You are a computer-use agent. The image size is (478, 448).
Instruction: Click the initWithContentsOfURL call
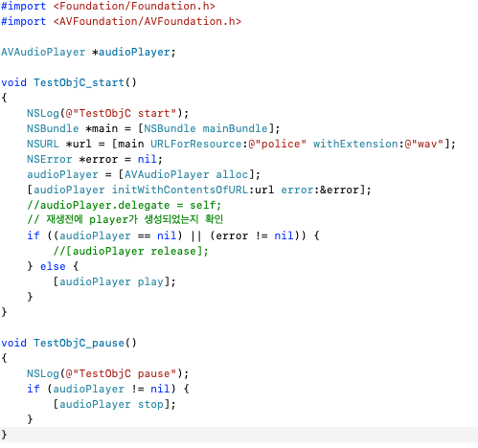tap(199, 190)
